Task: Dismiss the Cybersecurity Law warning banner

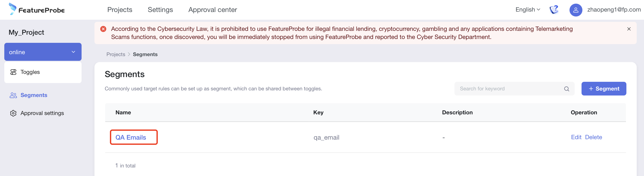Action: (x=629, y=29)
